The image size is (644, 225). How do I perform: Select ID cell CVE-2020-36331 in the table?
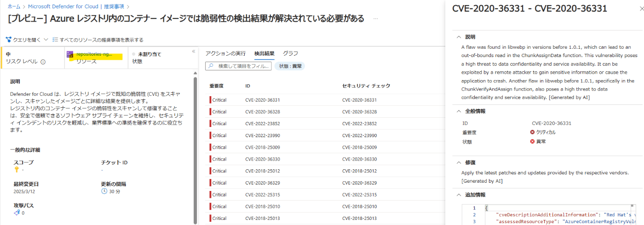[263, 100]
